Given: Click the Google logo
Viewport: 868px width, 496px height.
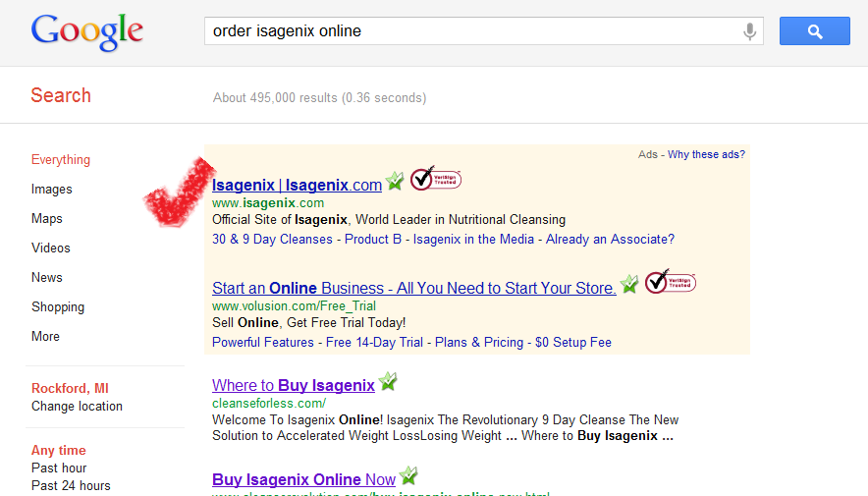Looking at the screenshot, I should click(87, 31).
